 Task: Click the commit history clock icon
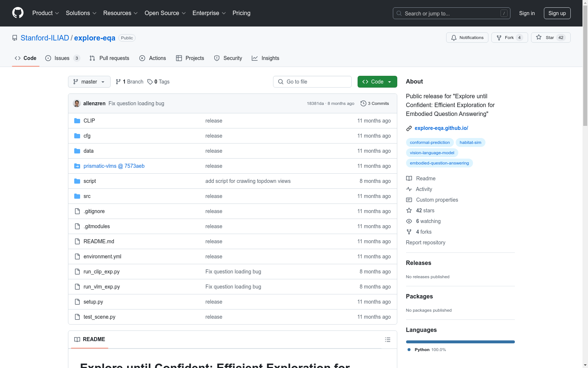pyautogui.click(x=363, y=103)
